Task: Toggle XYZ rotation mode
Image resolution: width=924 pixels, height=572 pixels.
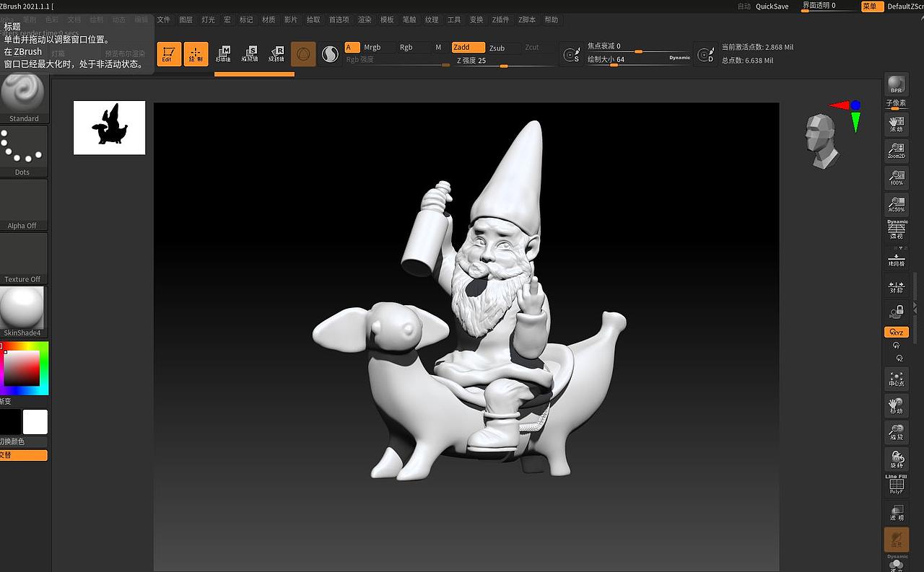Action: pyautogui.click(x=897, y=333)
